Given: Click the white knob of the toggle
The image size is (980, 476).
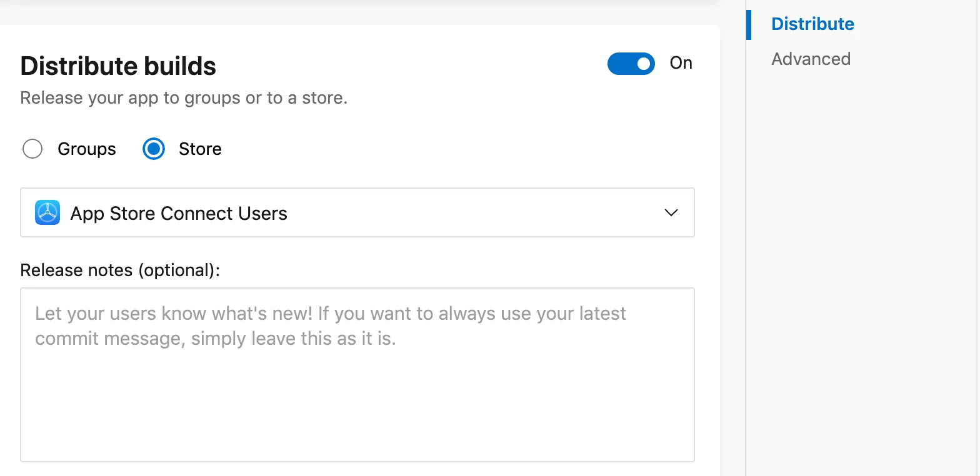Looking at the screenshot, I should [643, 64].
